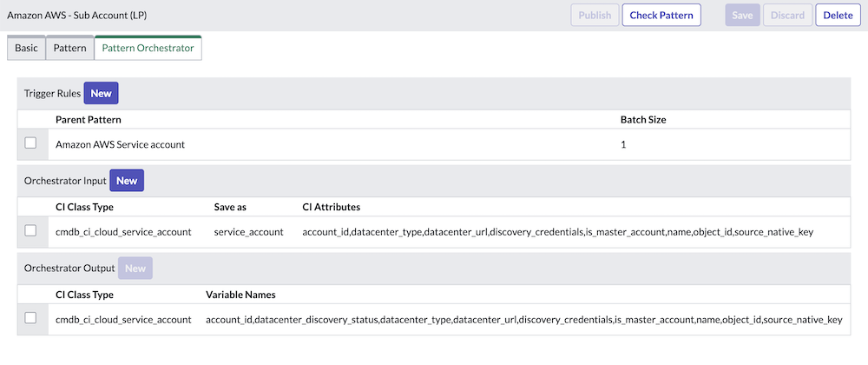This screenshot has width=868, height=365.
Task: Click Orchestrator Output CI Class Type header
Action: [85, 295]
